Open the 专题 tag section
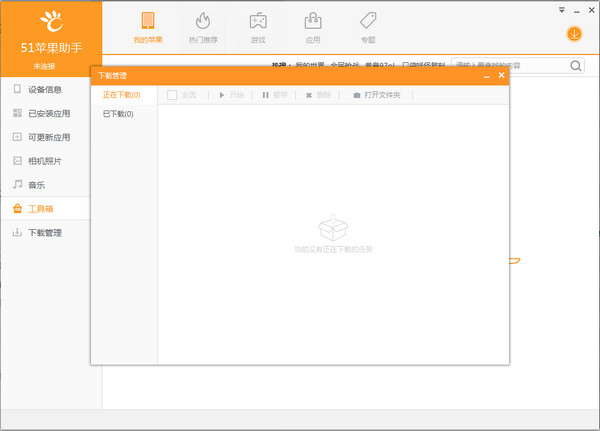 pyautogui.click(x=367, y=28)
